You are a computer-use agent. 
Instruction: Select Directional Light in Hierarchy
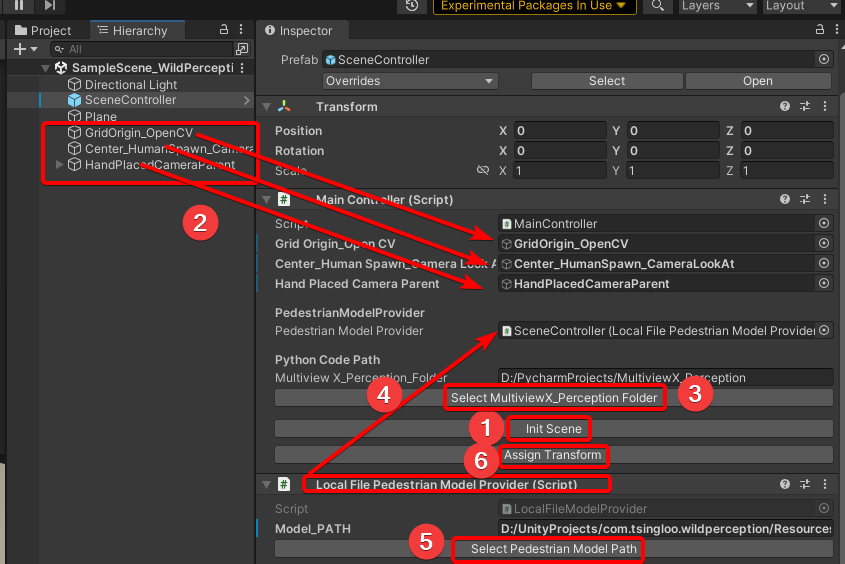[131, 85]
